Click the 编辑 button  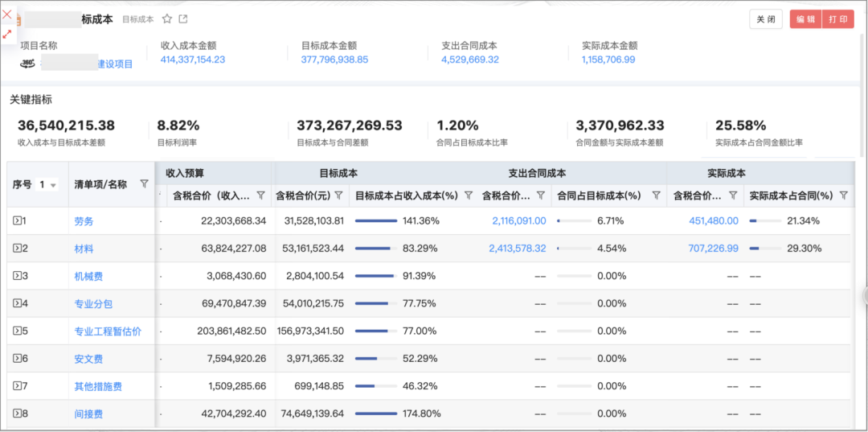[x=805, y=19]
